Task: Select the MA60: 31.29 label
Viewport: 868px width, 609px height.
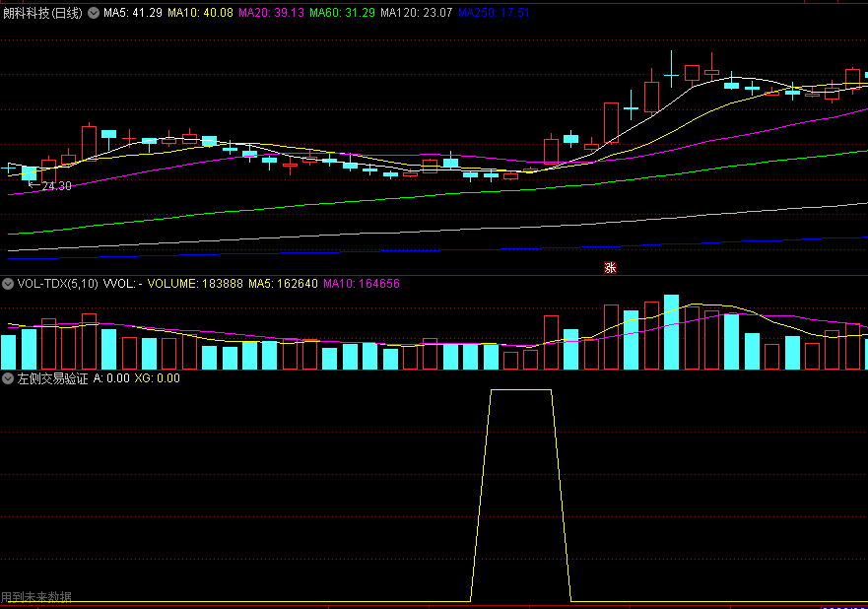Action: pos(342,13)
